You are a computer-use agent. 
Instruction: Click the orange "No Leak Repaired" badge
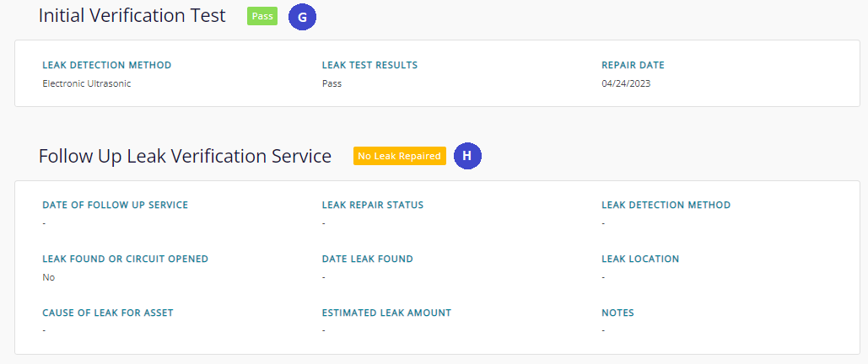(x=400, y=156)
